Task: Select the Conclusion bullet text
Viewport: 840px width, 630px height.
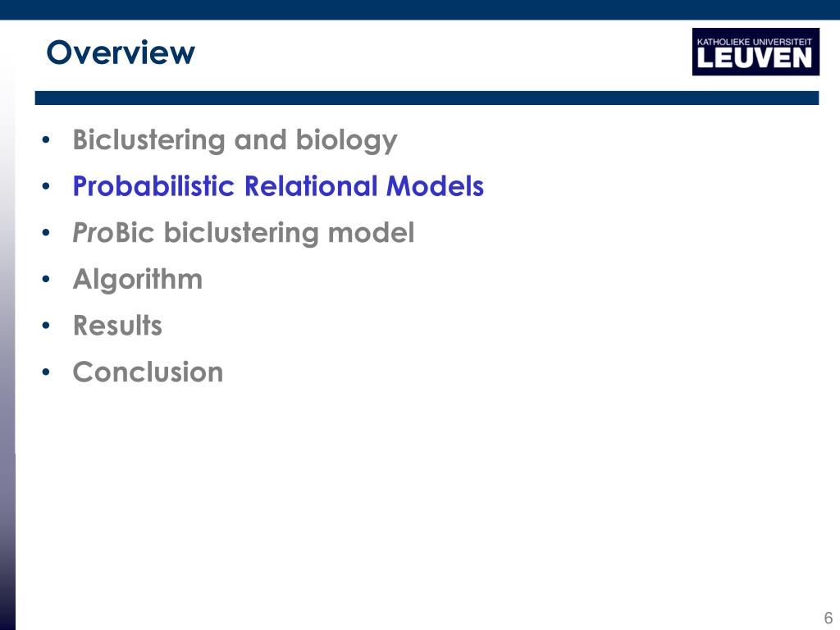Action: [x=148, y=372]
